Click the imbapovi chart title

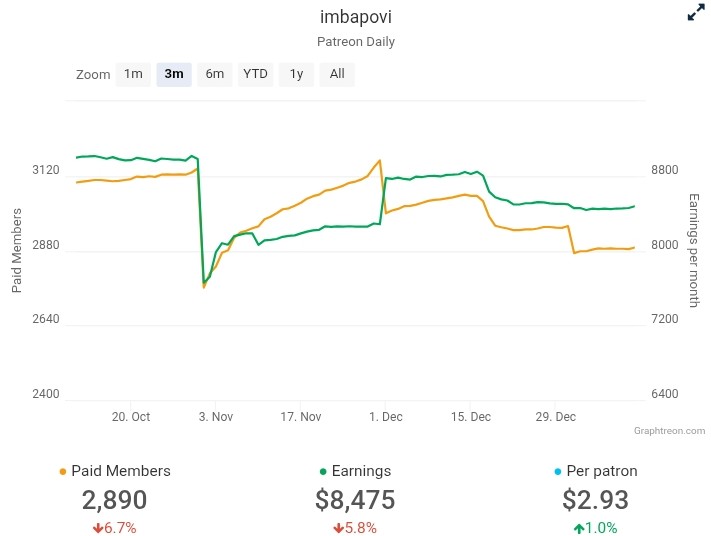pos(355,17)
